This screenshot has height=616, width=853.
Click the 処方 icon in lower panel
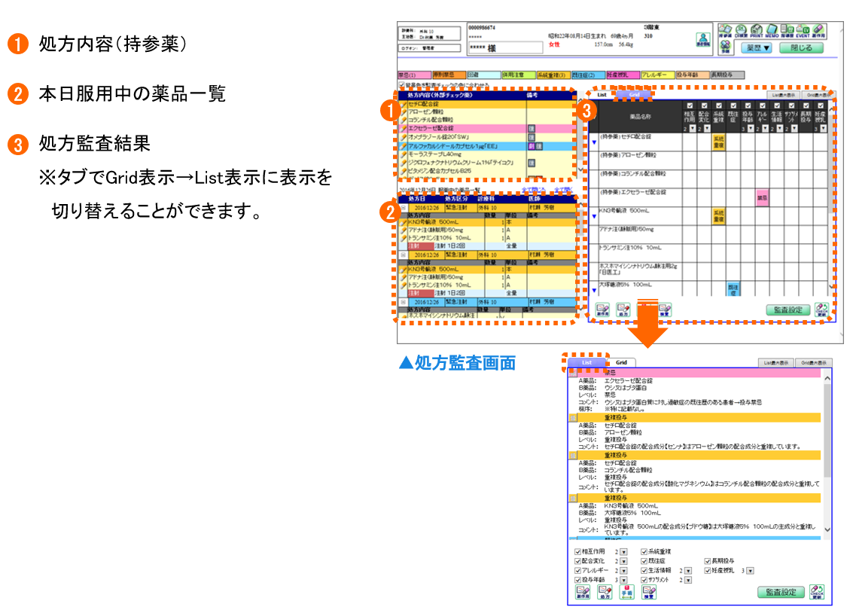604,592
